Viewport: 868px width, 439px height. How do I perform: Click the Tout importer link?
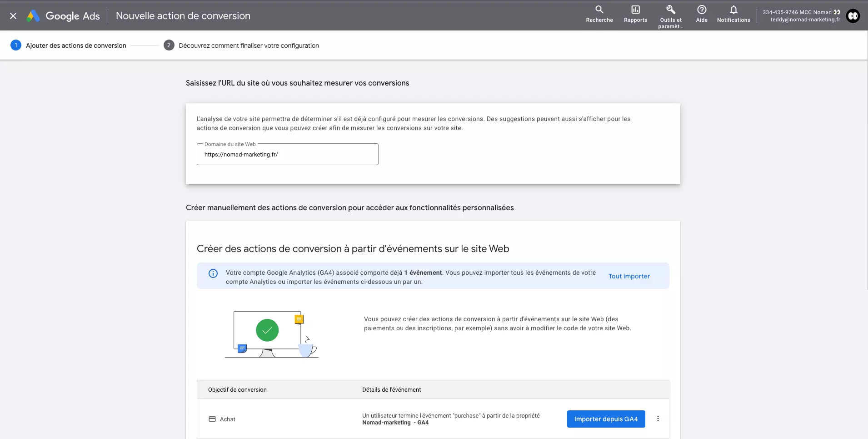[629, 276]
